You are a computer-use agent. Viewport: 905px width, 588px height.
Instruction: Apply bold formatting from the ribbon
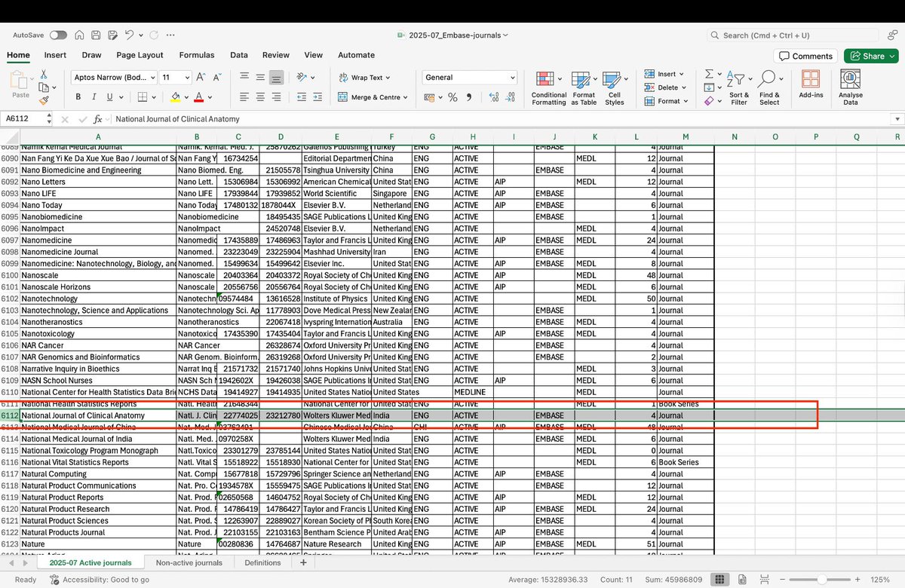click(78, 97)
